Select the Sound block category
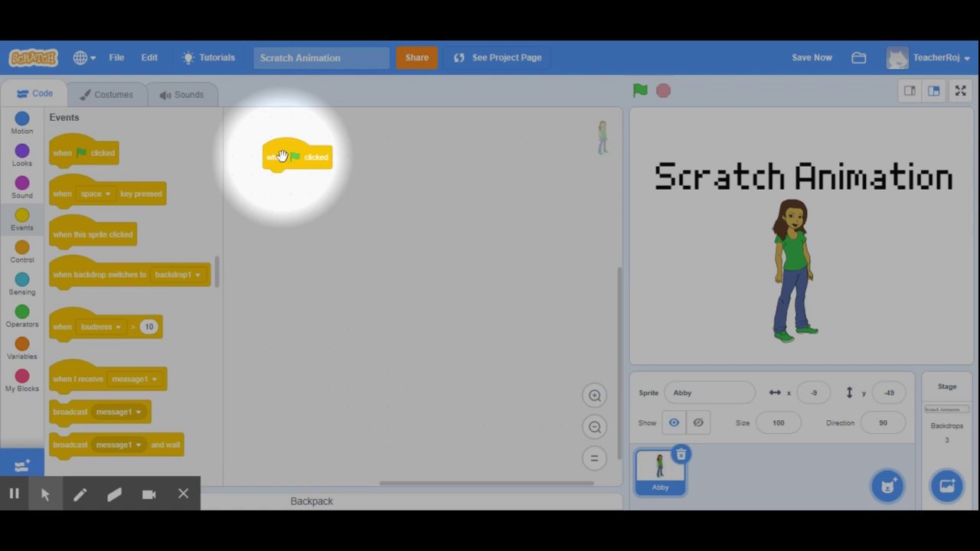 pyautogui.click(x=22, y=187)
